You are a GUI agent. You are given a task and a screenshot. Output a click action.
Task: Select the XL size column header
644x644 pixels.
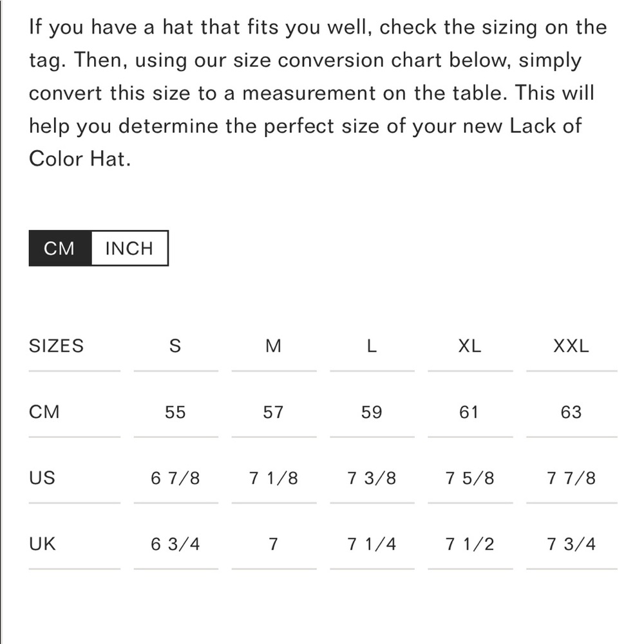pos(470,346)
